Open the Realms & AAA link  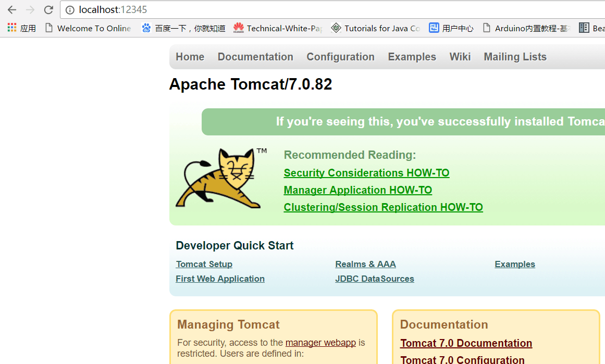tap(365, 264)
